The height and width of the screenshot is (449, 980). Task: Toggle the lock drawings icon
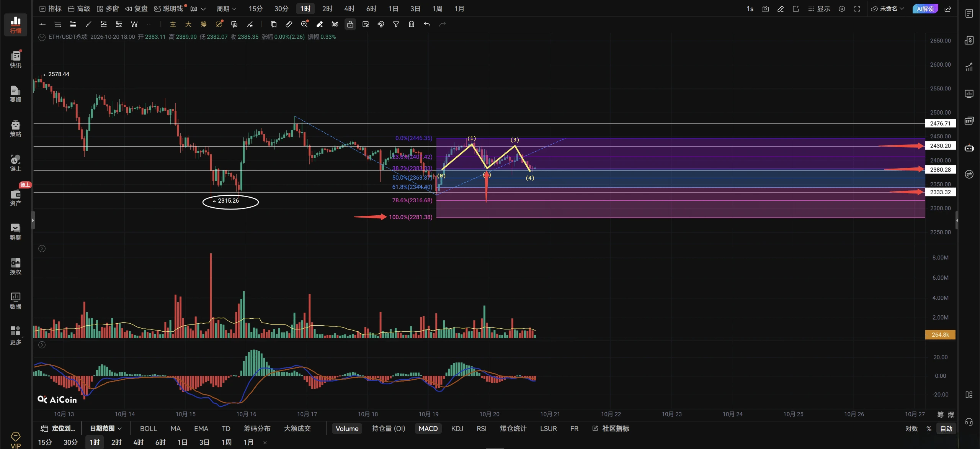(350, 24)
